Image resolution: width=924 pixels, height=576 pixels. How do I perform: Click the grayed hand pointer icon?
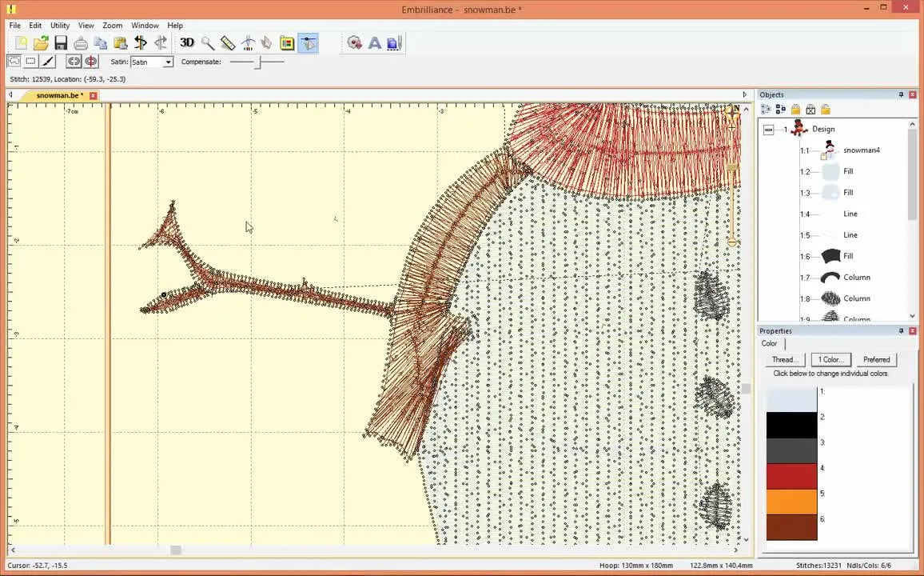pos(267,43)
